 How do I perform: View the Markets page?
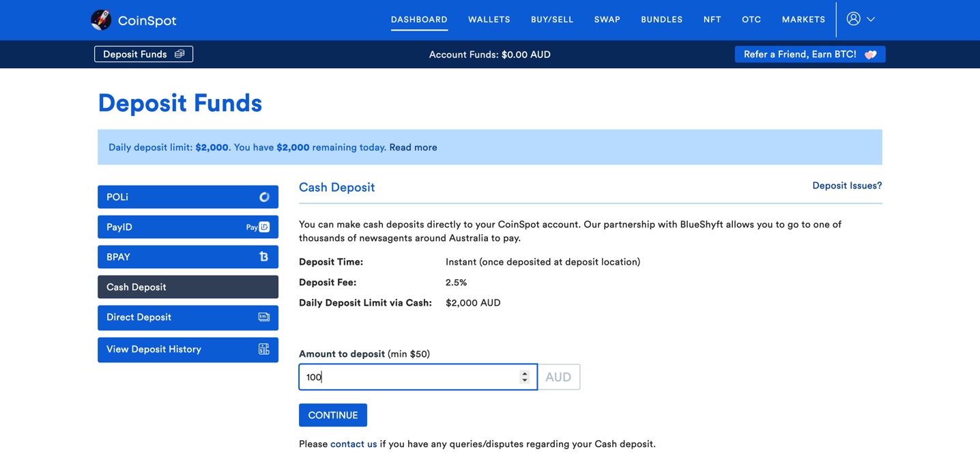(x=804, y=20)
